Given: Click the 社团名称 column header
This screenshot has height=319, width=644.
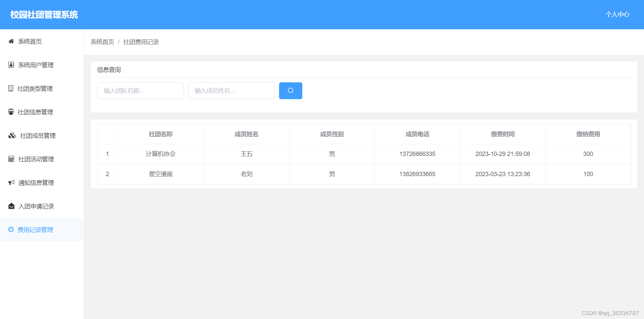Looking at the screenshot, I should click(161, 134).
